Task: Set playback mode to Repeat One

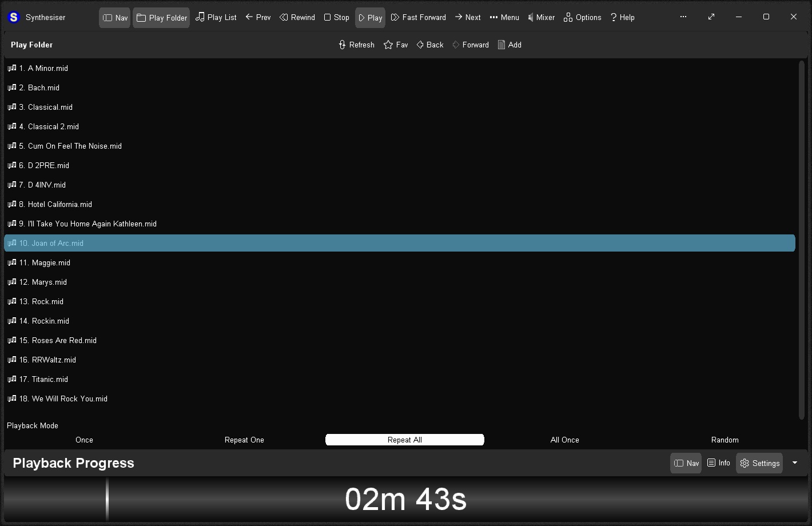Action: pos(244,440)
